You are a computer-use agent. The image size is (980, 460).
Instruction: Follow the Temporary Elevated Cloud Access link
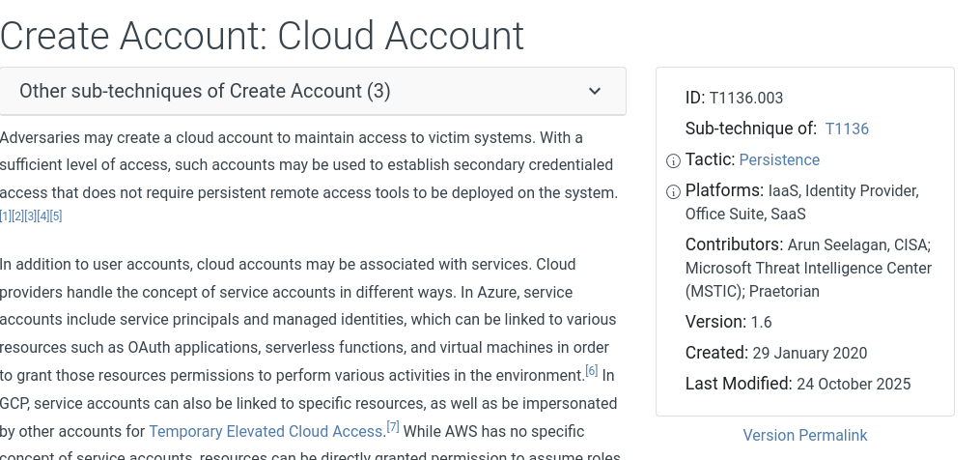[x=266, y=432]
